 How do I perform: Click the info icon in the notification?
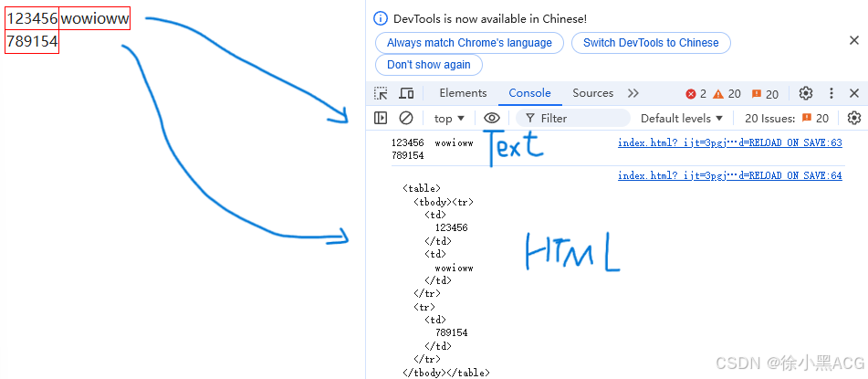(x=381, y=19)
